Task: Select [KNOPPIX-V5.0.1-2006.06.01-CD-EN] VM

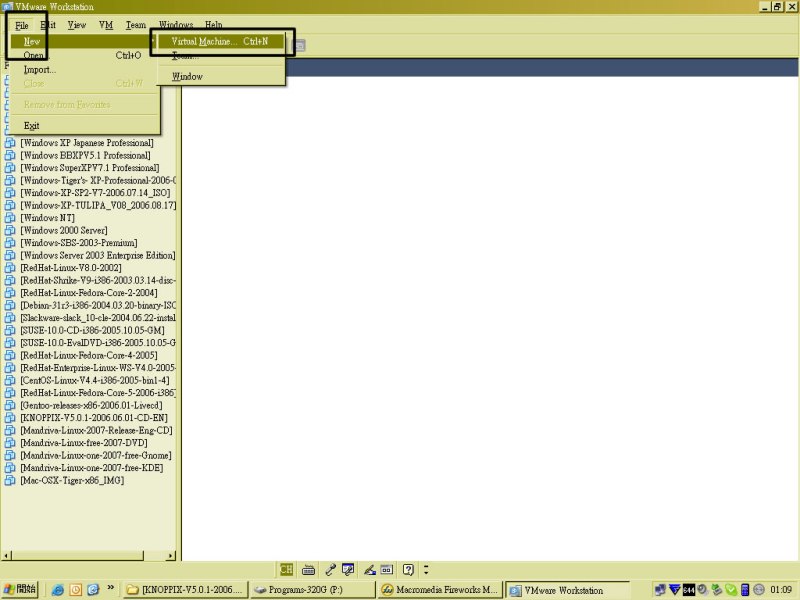Action: coord(94,418)
